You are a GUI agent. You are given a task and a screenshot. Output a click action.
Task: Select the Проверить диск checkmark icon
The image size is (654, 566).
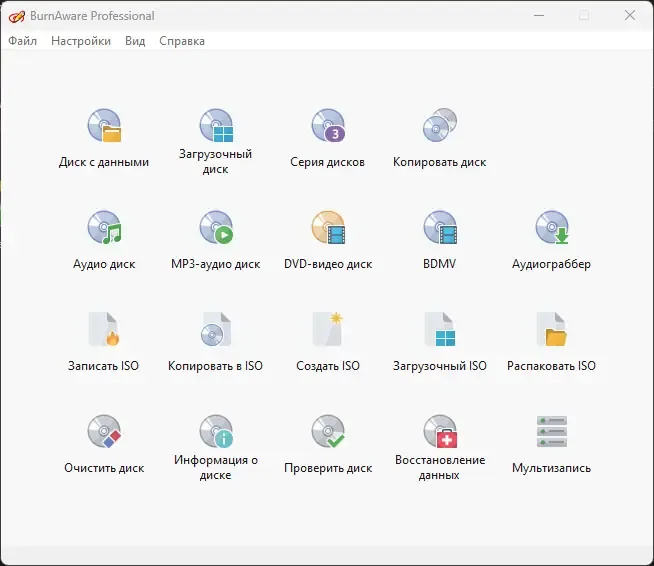tap(328, 431)
